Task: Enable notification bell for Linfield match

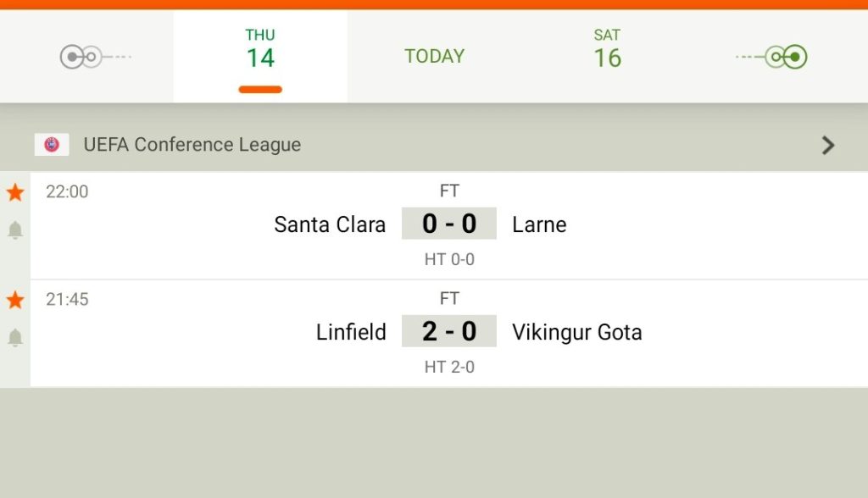Action: pos(15,337)
